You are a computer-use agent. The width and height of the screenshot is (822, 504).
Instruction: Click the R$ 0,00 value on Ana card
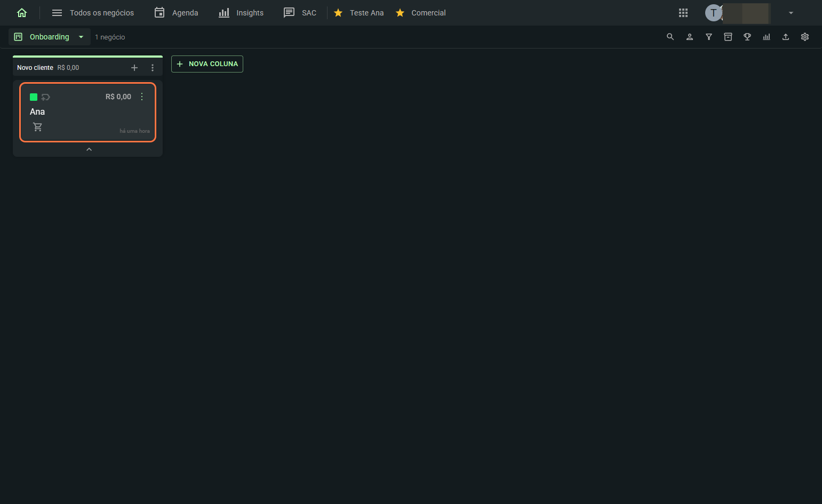[x=118, y=97]
